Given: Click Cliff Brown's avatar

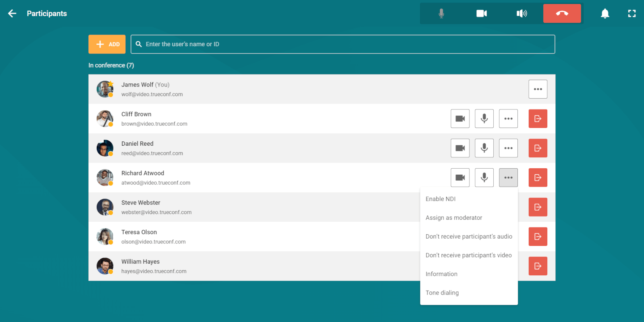Looking at the screenshot, I should point(105,119).
